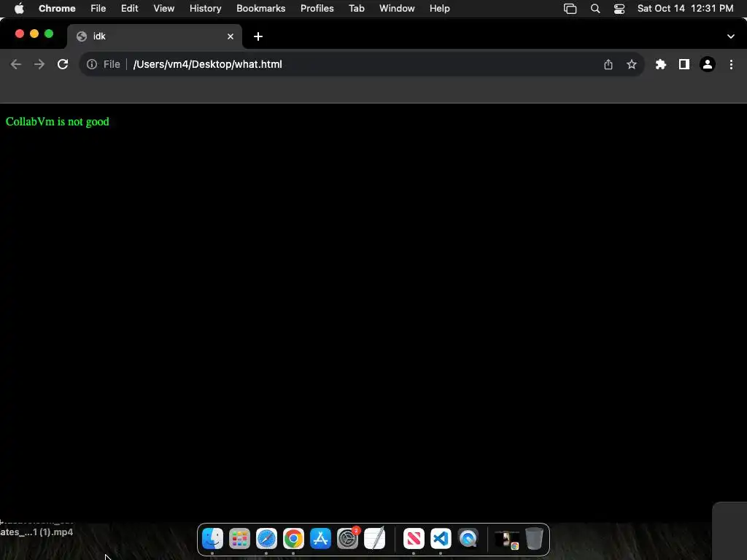Viewport: 747px width, 560px height.
Task: Share this page using the share icon
Action: 608,64
